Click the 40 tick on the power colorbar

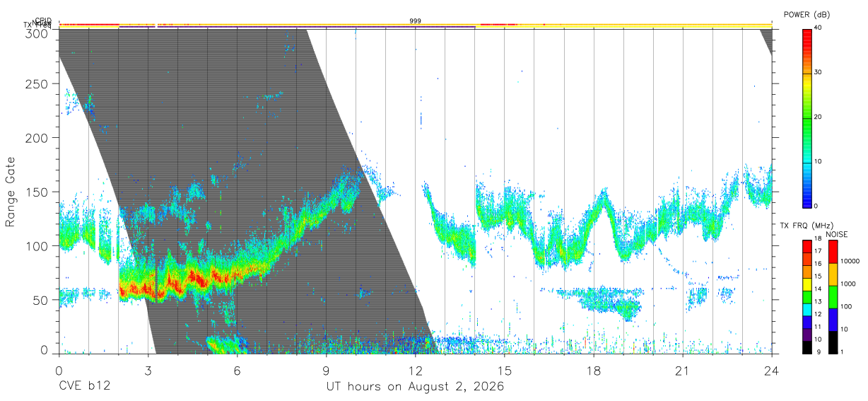coord(819,28)
